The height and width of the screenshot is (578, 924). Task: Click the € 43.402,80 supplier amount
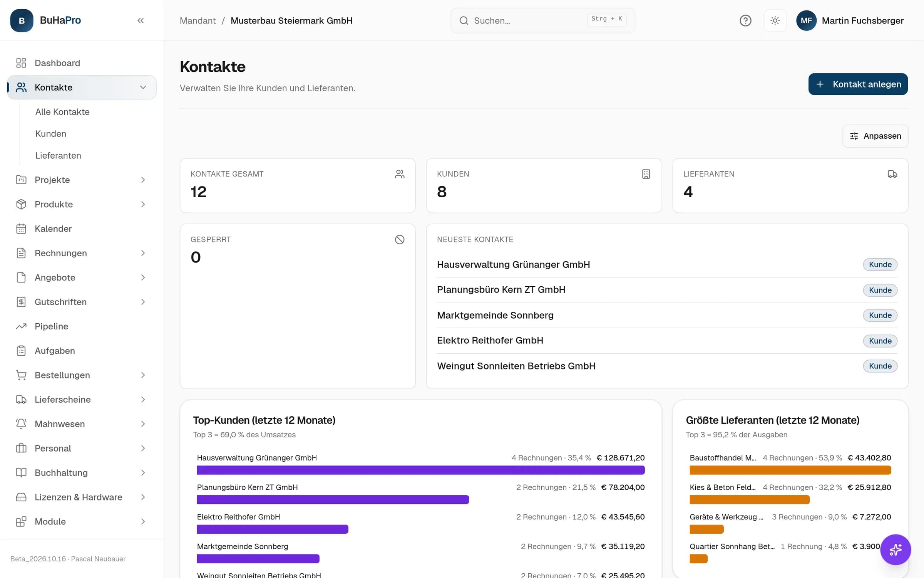[869, 458]
